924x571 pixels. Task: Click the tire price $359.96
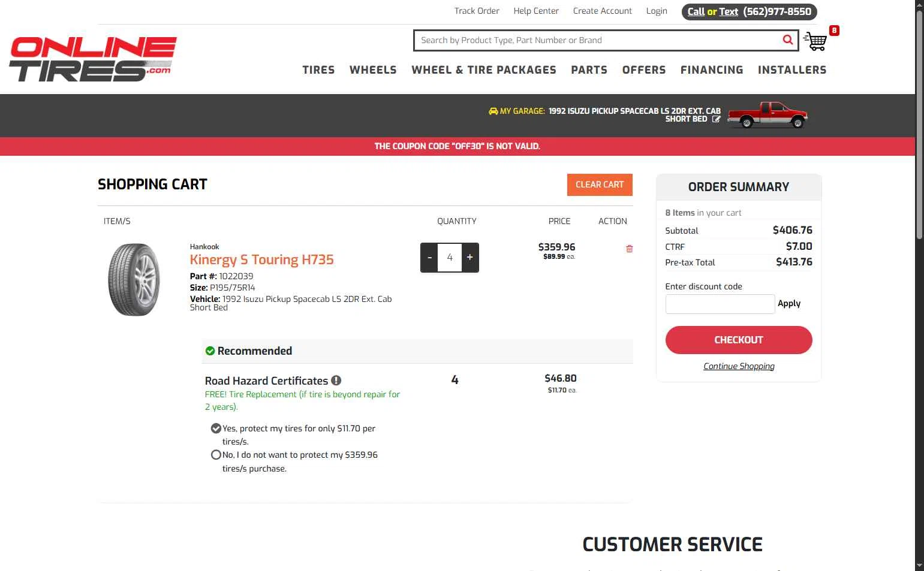point(556,247)
